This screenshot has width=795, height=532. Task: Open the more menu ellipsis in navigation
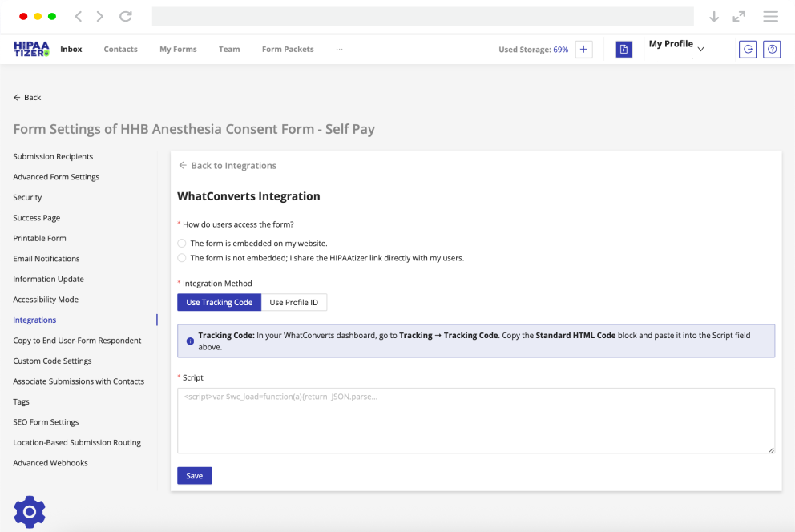point(339,50)
